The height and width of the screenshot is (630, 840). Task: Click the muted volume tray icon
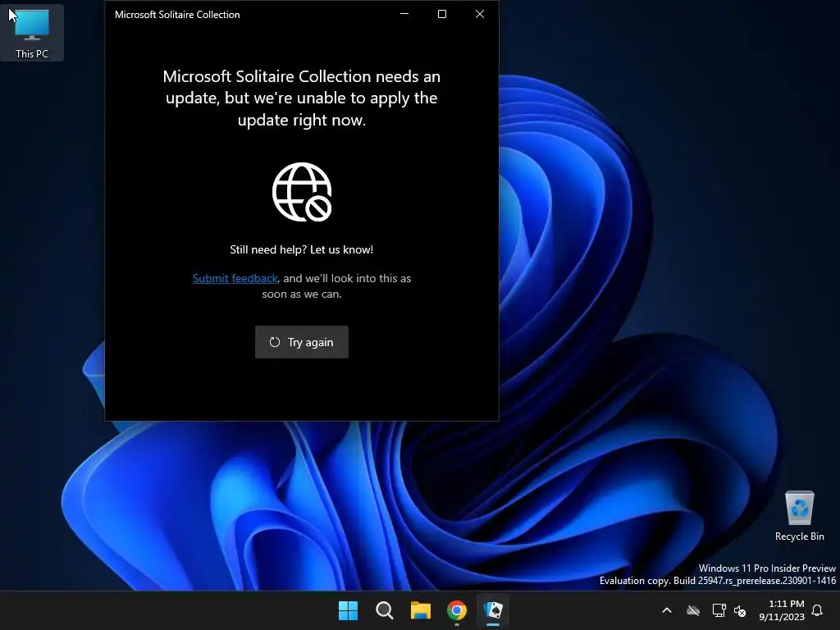[740, 610]
